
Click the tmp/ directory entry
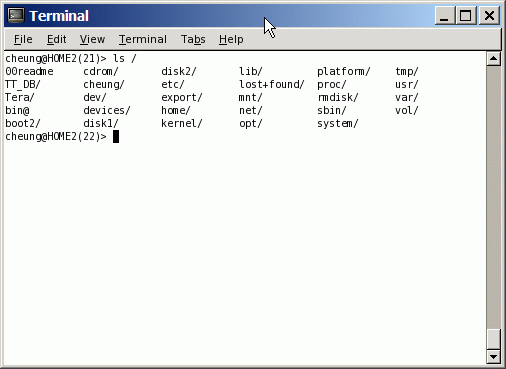[x=407, y=71]
